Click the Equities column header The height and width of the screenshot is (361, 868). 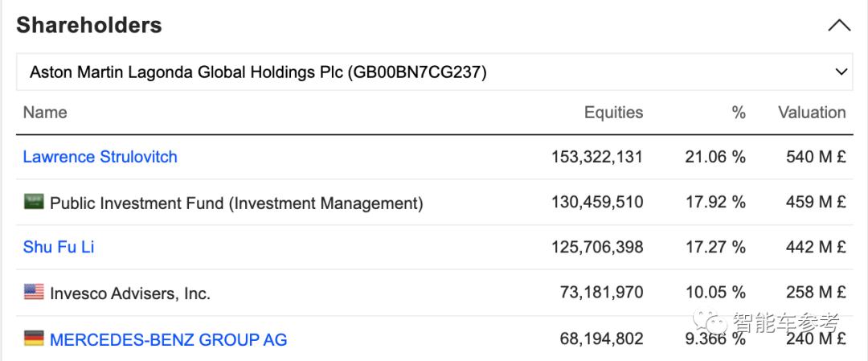click(613, 113)
